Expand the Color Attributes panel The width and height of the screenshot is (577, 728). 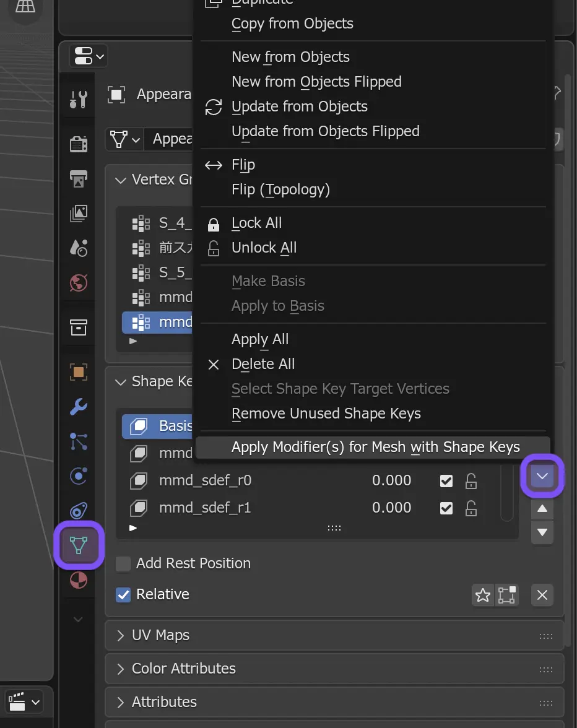point(121,669)
